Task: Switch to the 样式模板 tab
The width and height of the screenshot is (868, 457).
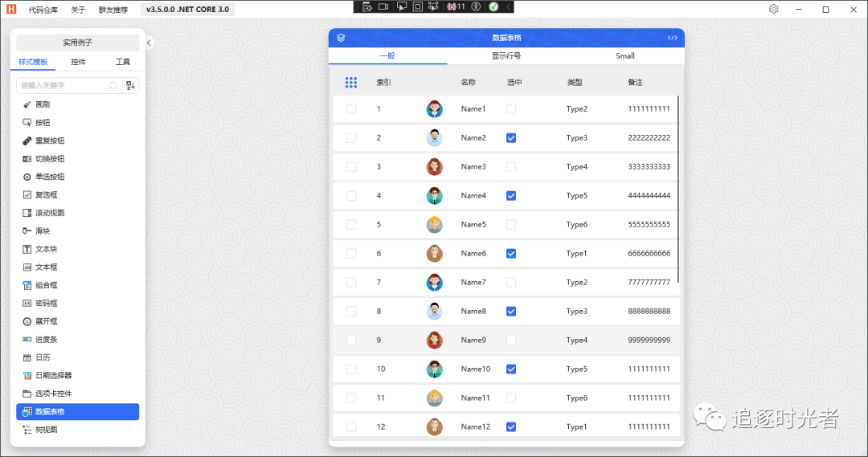Action: tap(33, 62)
